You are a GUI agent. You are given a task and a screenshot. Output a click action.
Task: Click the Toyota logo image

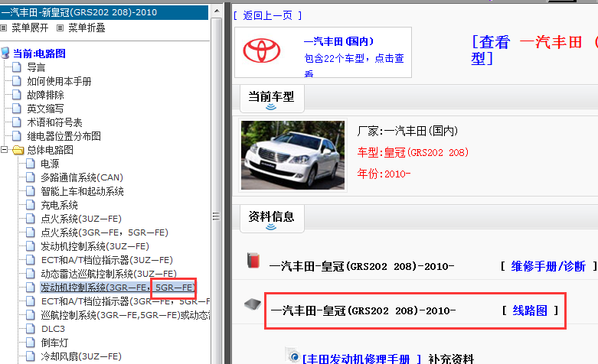(x=262, y=50)
